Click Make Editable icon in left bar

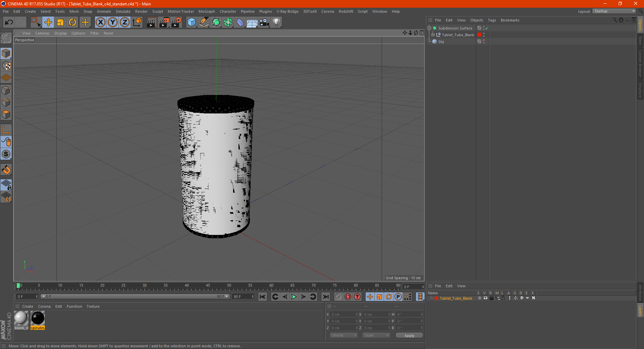coord(6,38)
